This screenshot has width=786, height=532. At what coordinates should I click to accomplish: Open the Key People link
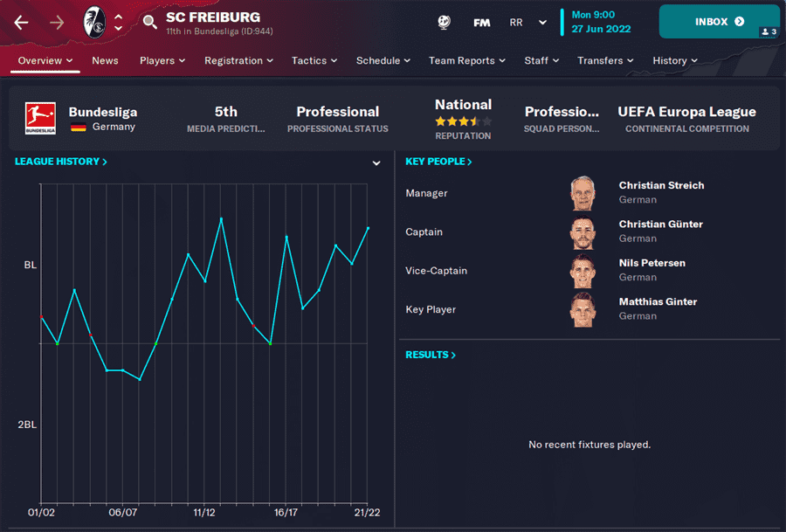tap(438, 162)
